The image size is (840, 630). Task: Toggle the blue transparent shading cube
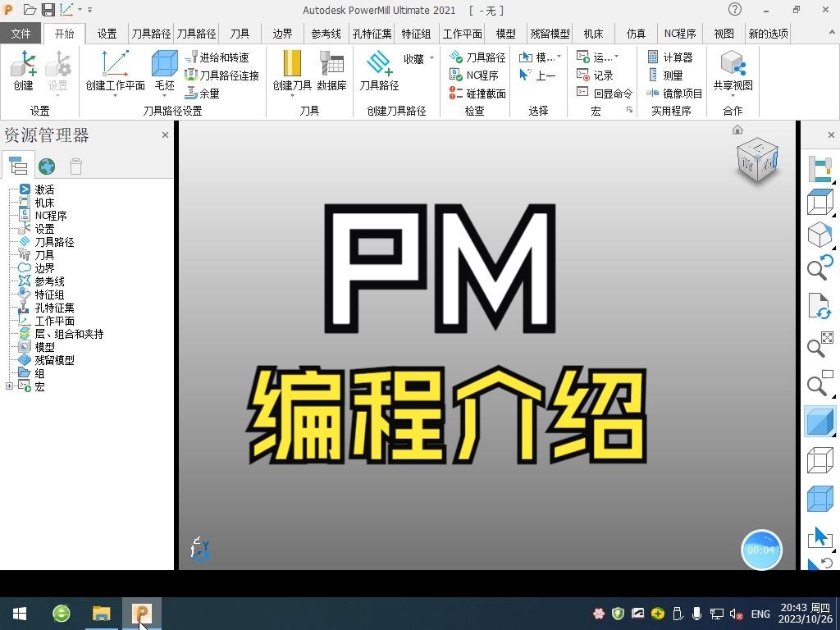tap(820, 499)
